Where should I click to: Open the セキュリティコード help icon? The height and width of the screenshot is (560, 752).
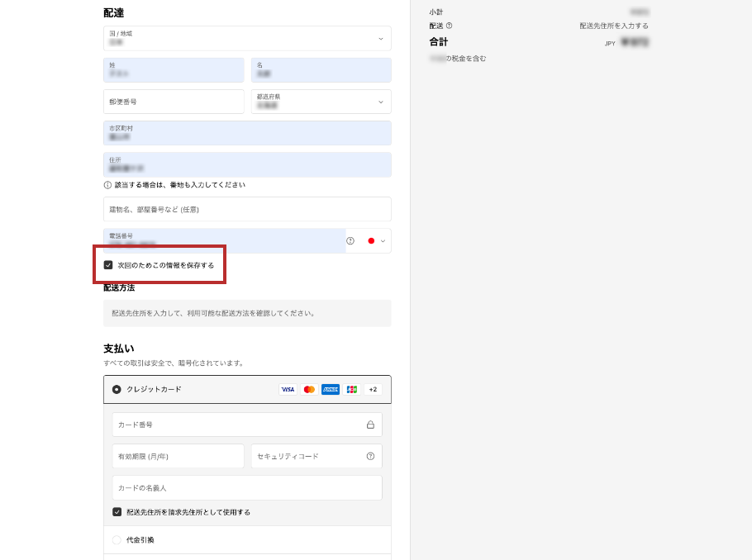tap(370, 456)
